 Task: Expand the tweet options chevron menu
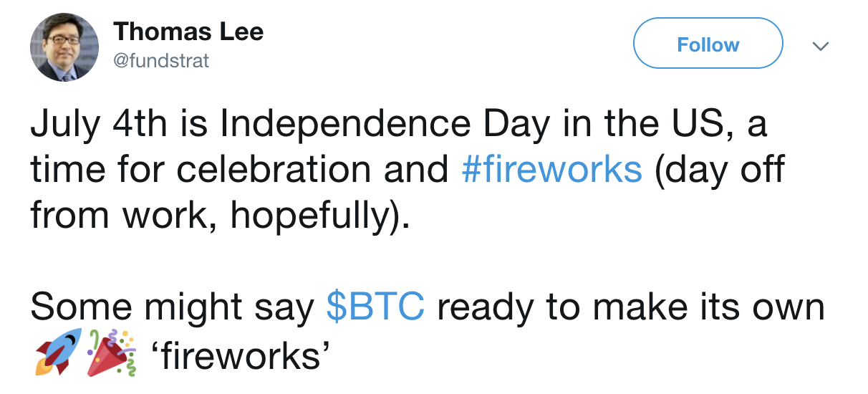pos(820,46)
